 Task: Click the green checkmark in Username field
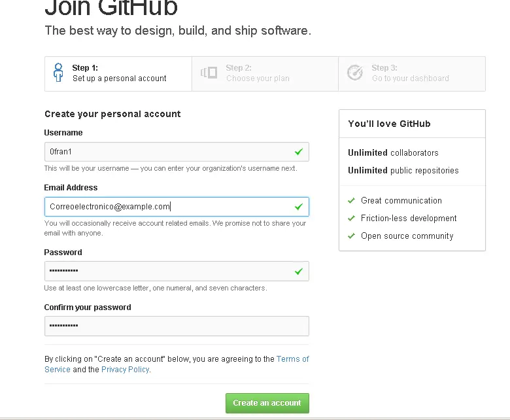pyautogui.click(x=299, y=152)
